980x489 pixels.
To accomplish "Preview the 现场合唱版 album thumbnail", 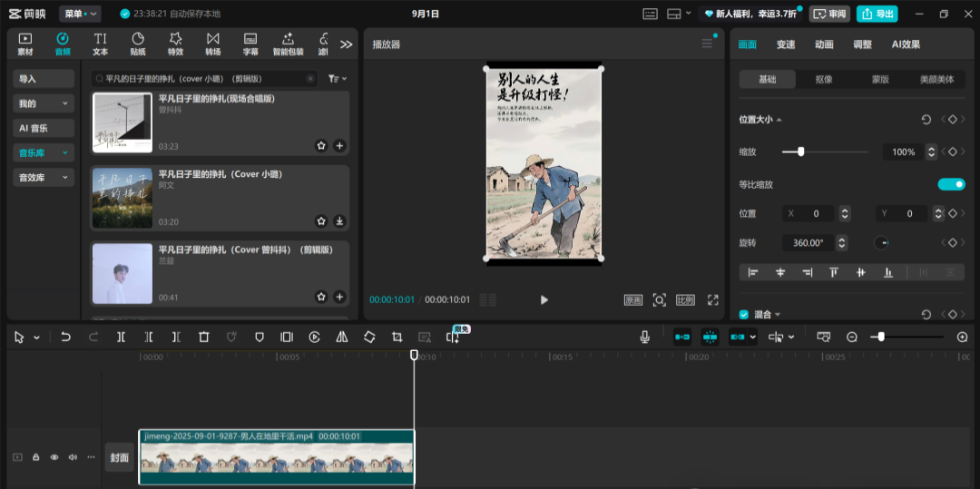I will tap(122, 123).
